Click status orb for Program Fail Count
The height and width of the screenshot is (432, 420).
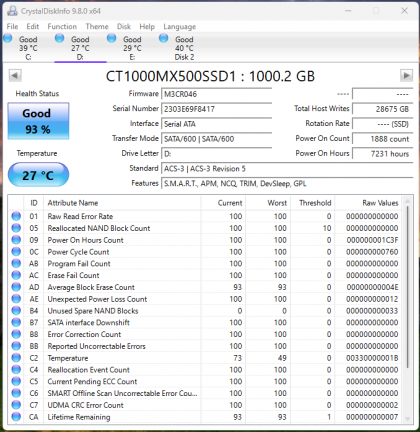16,264
